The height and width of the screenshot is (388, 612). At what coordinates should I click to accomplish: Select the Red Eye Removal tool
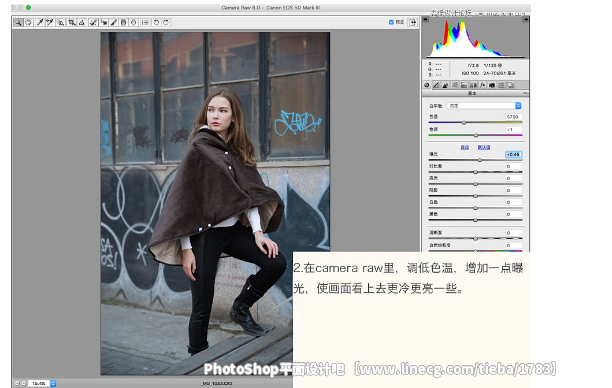pyautogui.click(x=103, y=23)
